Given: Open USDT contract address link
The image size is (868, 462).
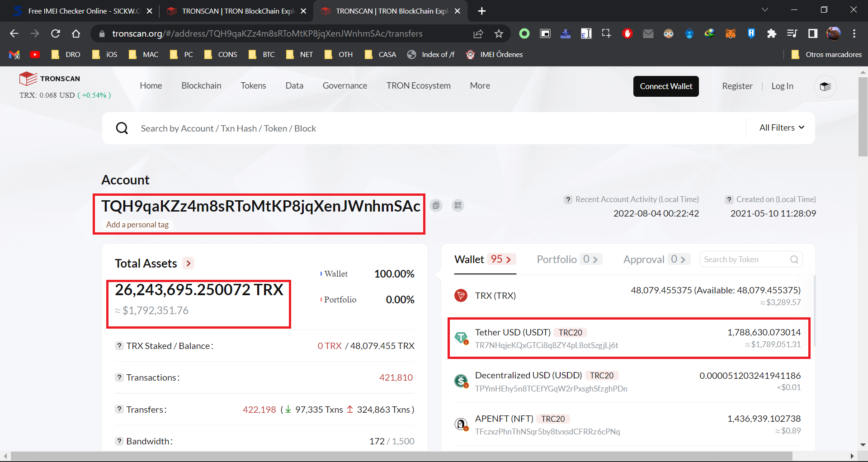Looking at the screenshot, I should (x=547, y=345).
